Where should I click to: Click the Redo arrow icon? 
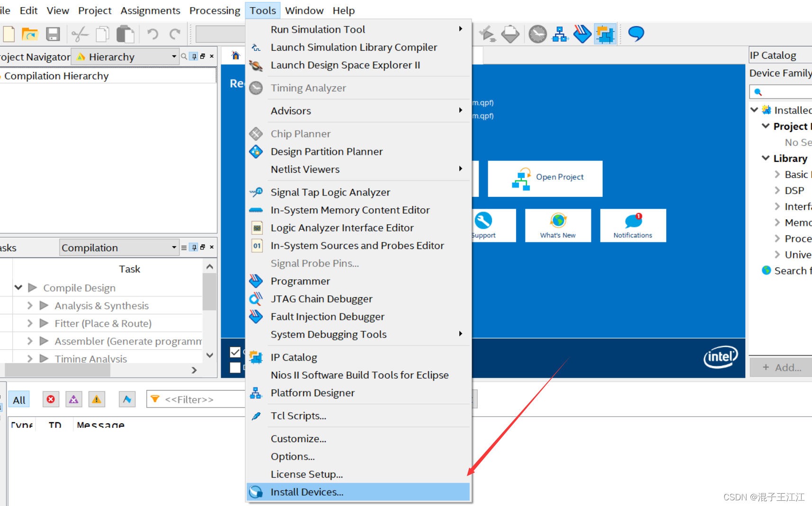point(175,34)
